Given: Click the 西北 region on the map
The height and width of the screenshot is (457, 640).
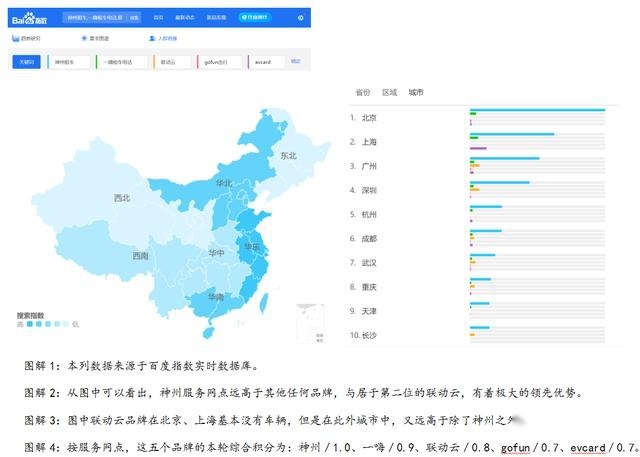Looking at the screenshot, I should (x=122, y=198).
